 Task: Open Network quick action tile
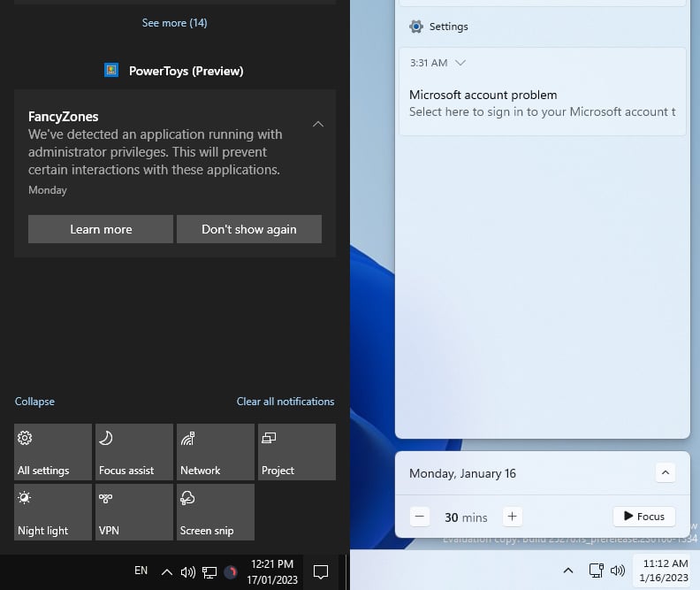click(215, 451)
